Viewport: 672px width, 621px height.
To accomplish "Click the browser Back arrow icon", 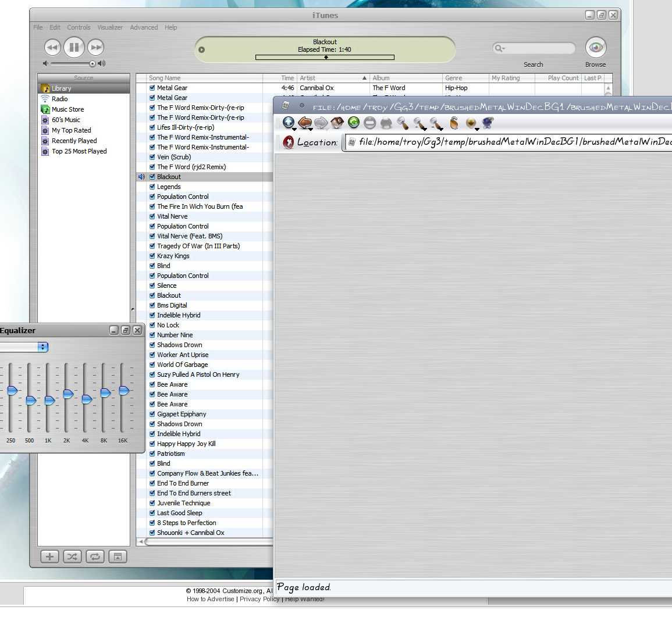I will coord(305,123).
